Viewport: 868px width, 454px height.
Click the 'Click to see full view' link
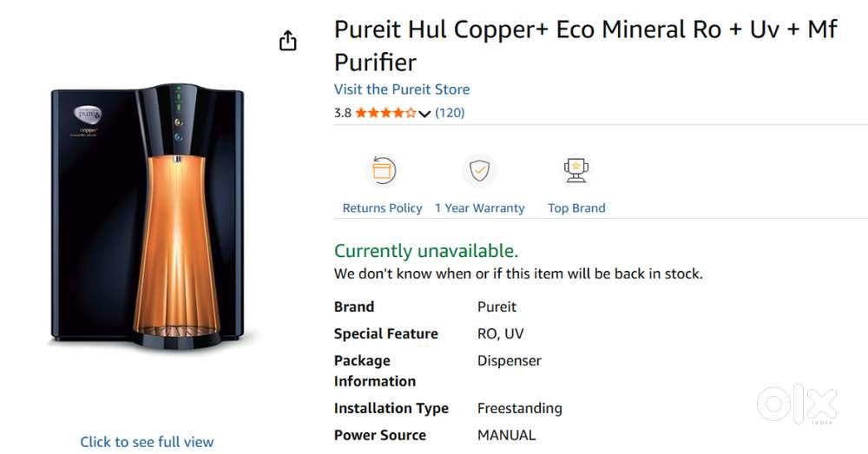click(147, 442)
